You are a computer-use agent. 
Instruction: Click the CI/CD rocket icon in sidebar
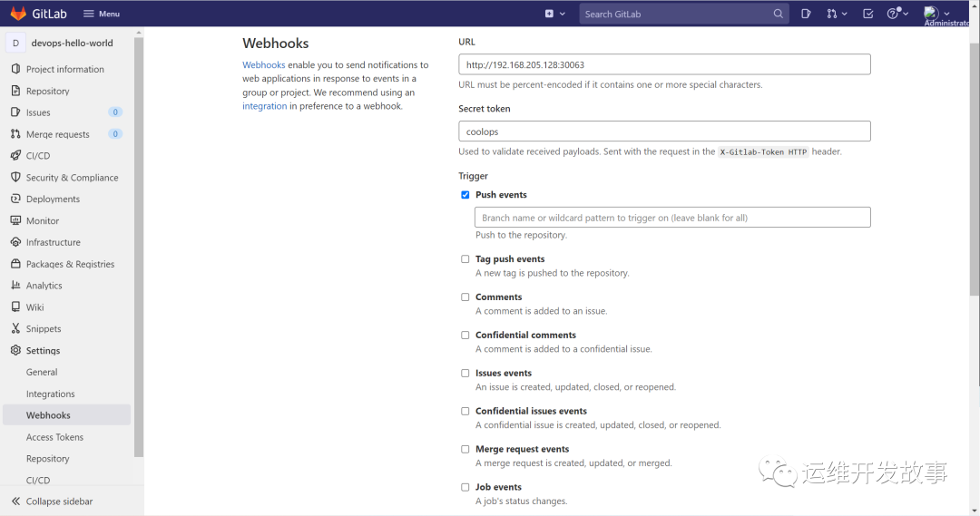pos(15,156)
